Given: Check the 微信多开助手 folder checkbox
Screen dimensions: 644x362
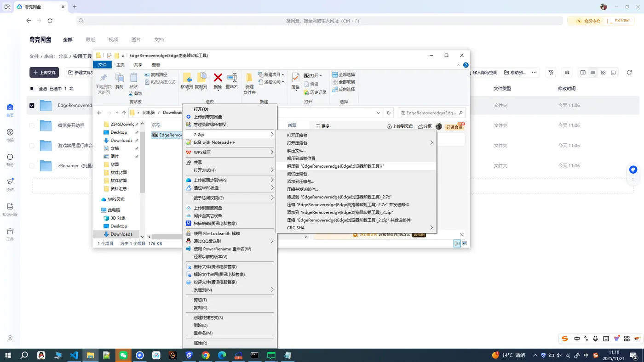Looking at the screenshot, I should click(x=32, y=125).
